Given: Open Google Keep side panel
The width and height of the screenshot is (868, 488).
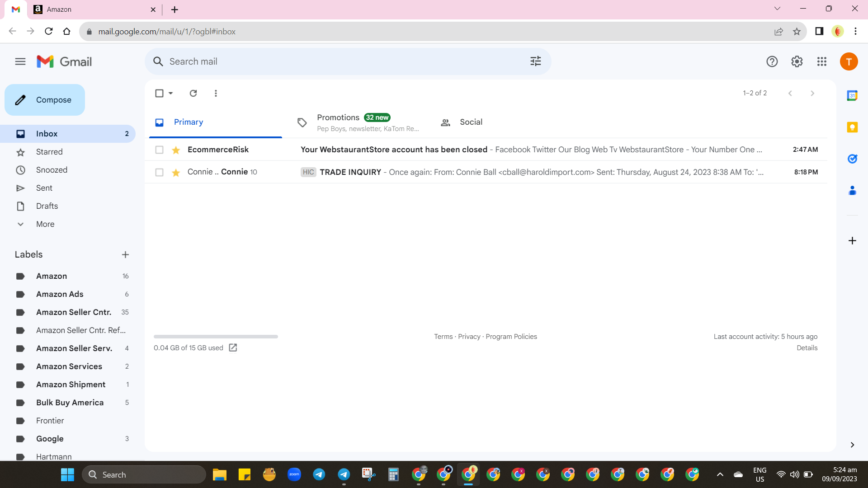Looking at the screenshot, I should (852, 127).
